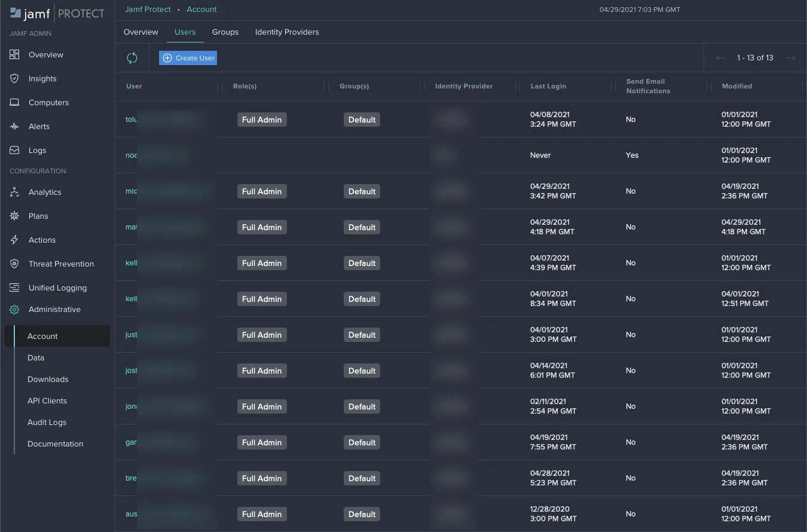Click the Plans gear icon
The width and height of the screenshot is (807, 532).
coord(14,216)
